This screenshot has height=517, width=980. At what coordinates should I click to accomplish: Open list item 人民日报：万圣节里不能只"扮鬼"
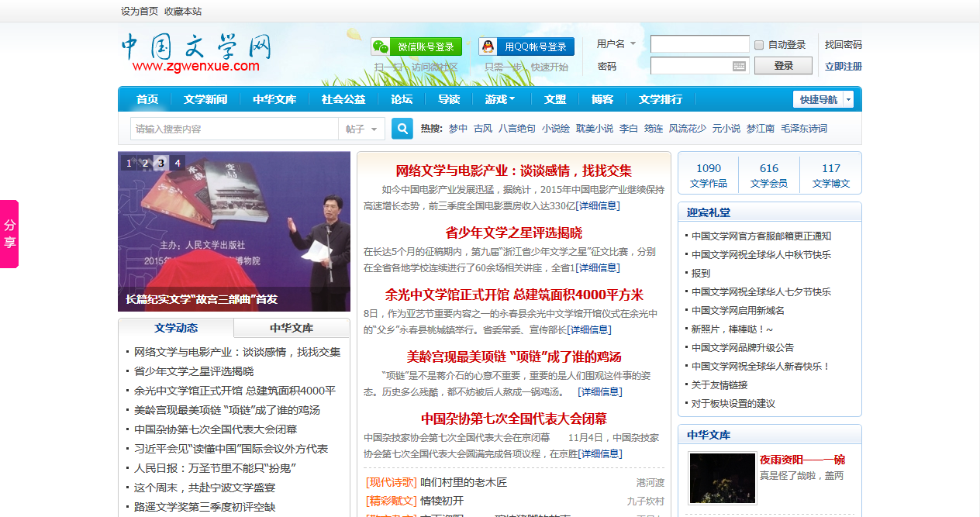point(216,468)
